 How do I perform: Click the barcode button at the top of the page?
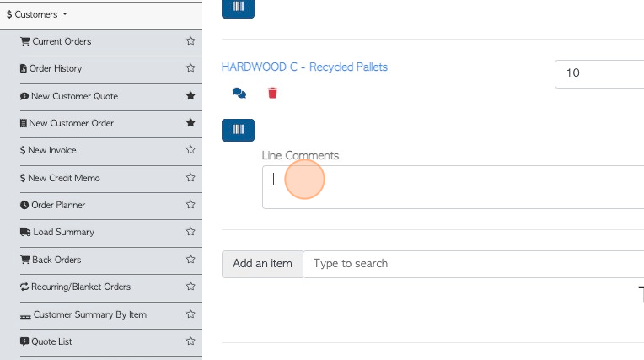(239, 8)
